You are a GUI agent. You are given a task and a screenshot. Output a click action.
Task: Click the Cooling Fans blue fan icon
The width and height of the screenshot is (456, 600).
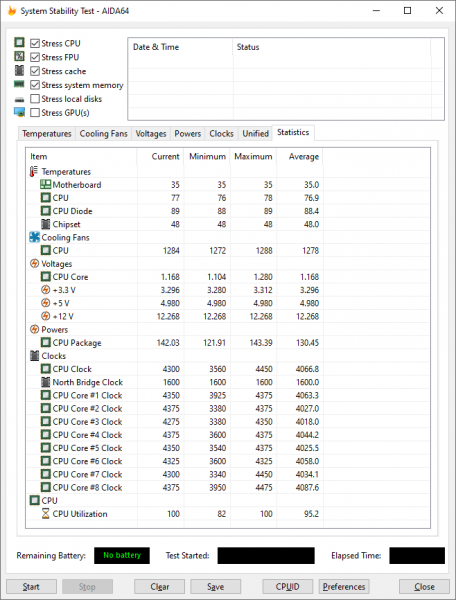[x=34, y=237]
